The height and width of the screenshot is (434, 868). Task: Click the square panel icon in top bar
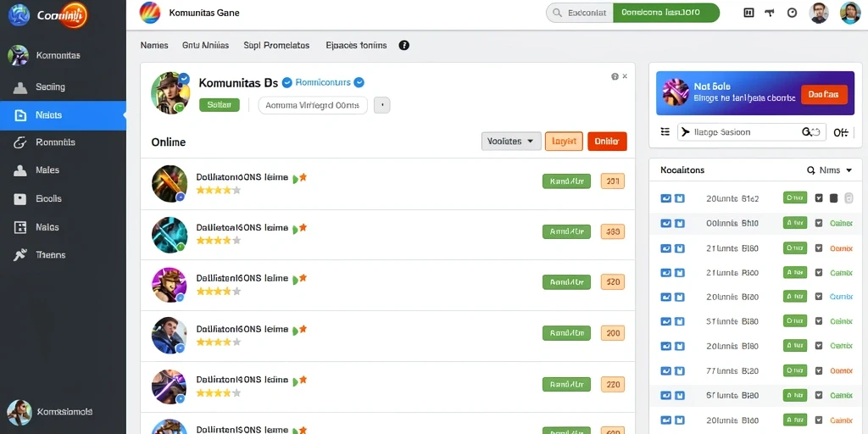coord(749,13)
